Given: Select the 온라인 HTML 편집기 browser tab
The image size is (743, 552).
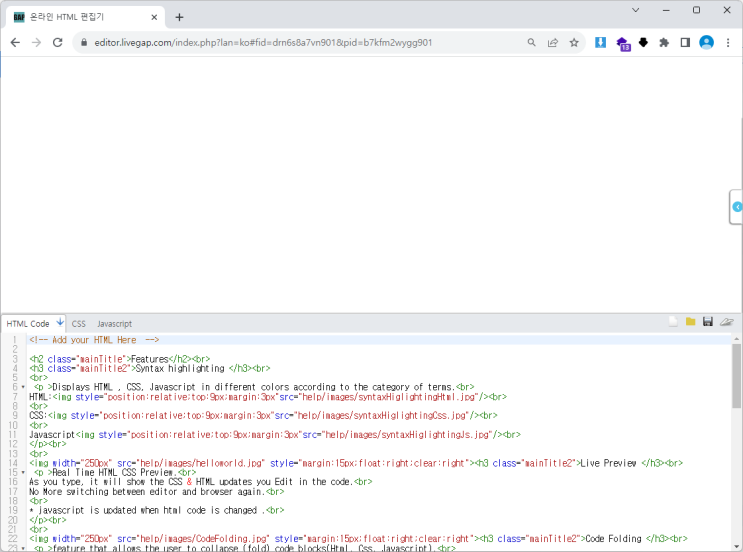Looking at the screenshot, I should coord(85,18).
